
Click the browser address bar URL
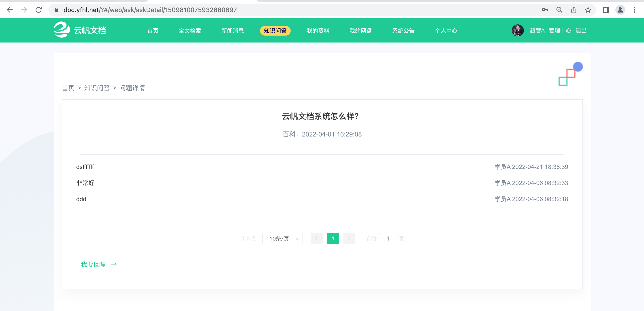150,10
